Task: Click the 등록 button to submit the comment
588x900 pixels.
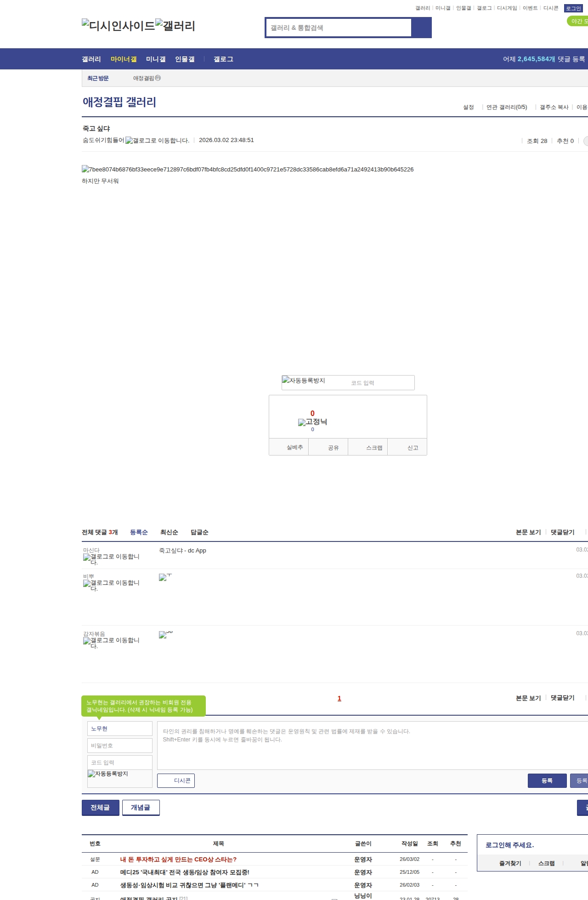Action: 547,780
